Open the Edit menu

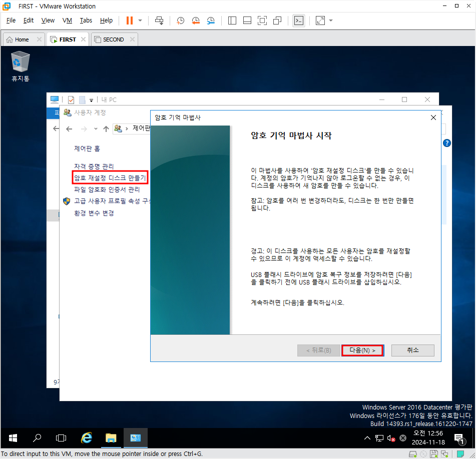(29, 20)
